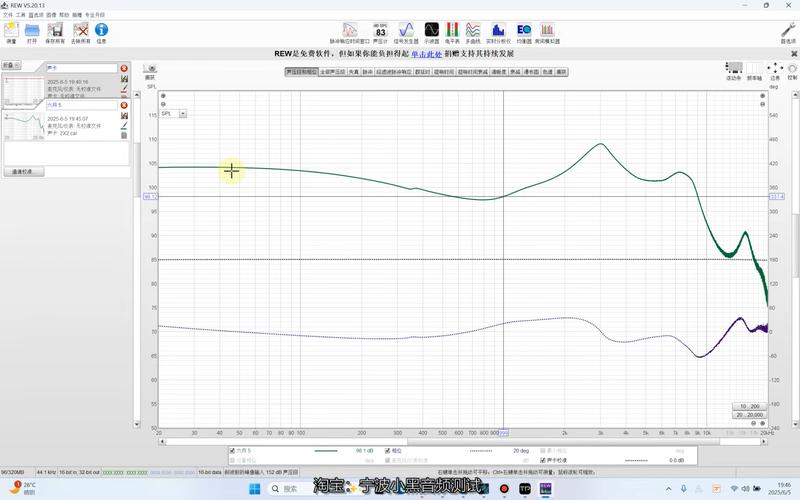Viewport: 800px width, 500px height.
Task: Open the SPL axis unit dropdown
Action: coord(183,114)
